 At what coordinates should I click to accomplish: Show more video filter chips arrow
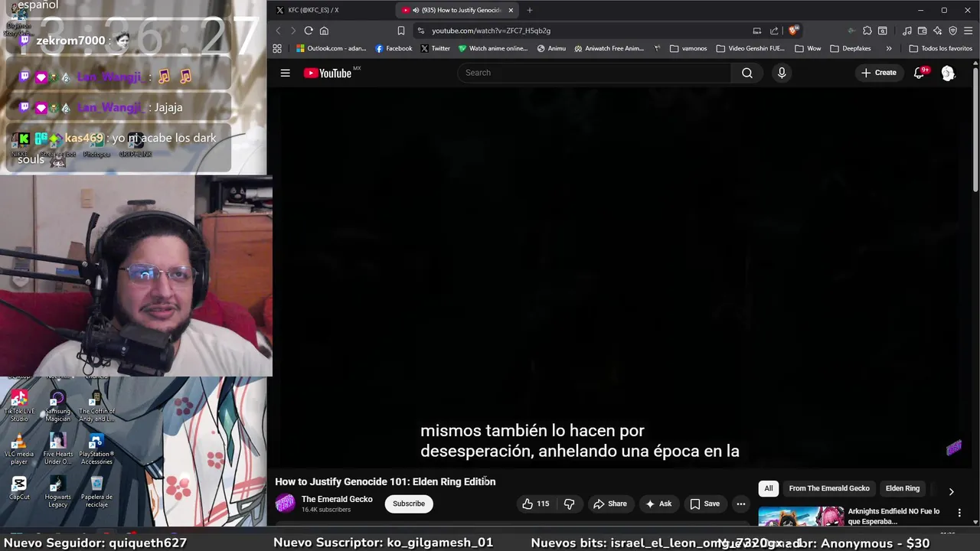coord(951,491)
